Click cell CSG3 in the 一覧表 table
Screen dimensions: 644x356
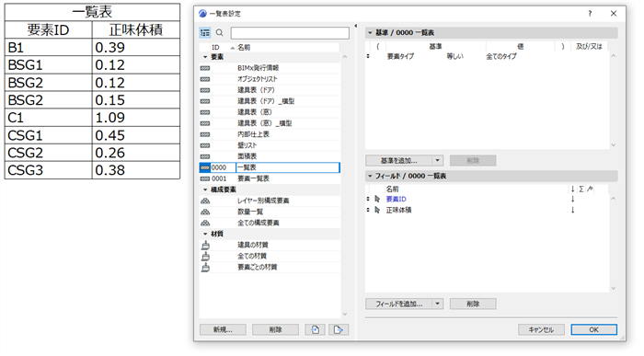48,170
